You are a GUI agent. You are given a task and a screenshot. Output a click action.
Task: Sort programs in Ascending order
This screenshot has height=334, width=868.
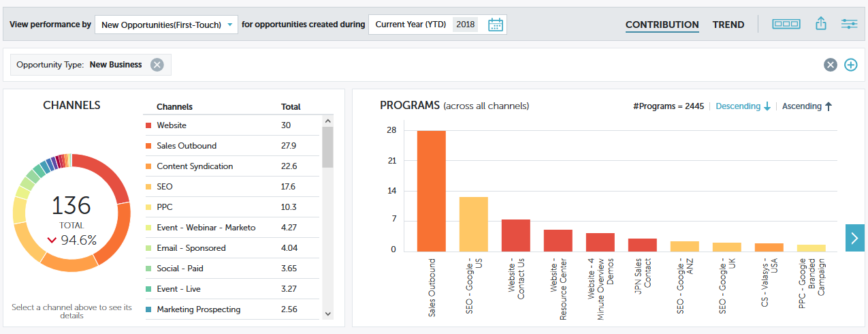tap(807, 106)
